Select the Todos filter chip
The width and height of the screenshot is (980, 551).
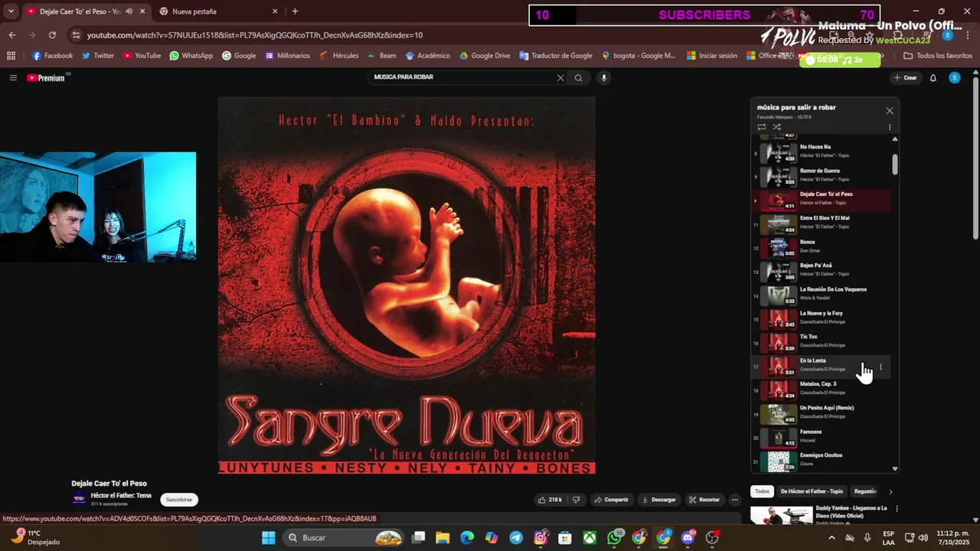pyautogui.click(x=762, y=491)
